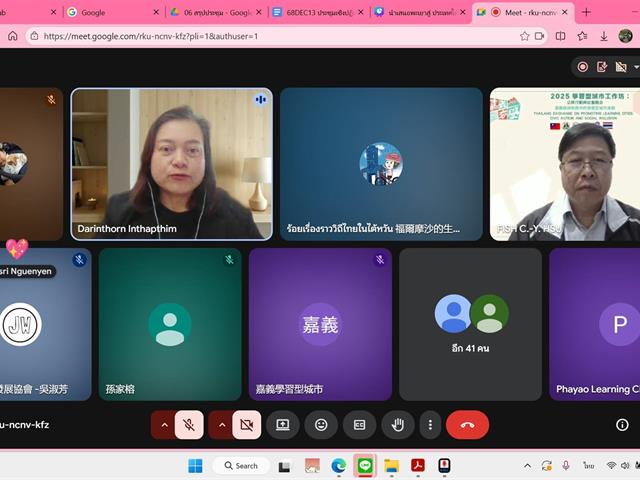
Task: Open browser downloads
Action: tap(604, 36)
